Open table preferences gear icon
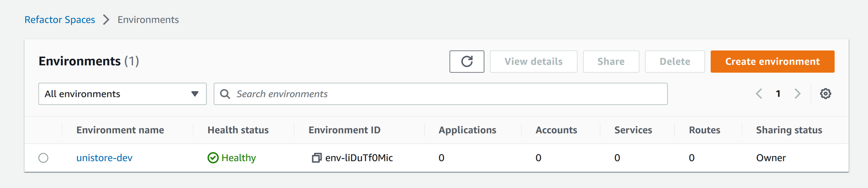 click(x=825, y=94)
